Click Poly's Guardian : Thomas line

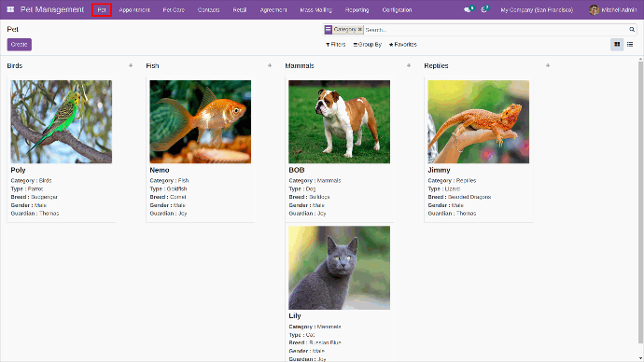[x=35, y=214]
